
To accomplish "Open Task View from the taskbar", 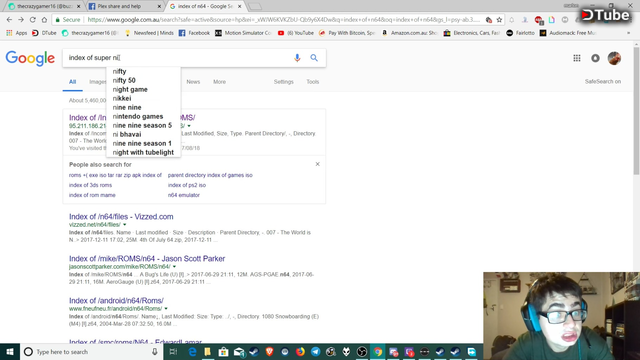I will pyautogui.click(x=173, y=352).
